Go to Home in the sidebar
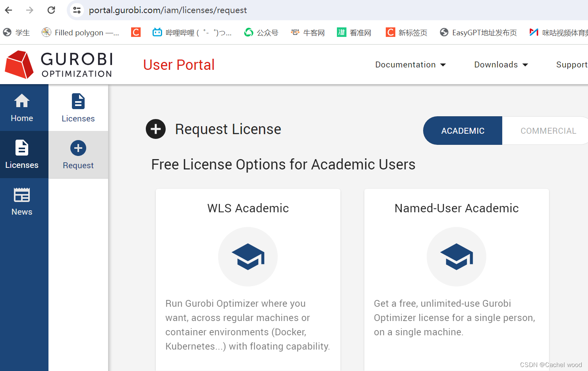The height and width of the screenshot is (371, 588). [x=22, y=108]
